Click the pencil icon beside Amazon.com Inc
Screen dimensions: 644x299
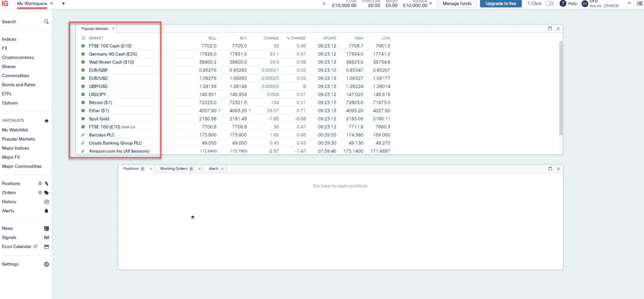tap(84, 151)
